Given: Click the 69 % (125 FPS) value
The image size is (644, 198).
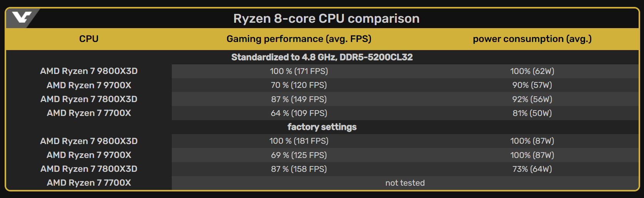Looking at the screenshot, I should point(299,155).
